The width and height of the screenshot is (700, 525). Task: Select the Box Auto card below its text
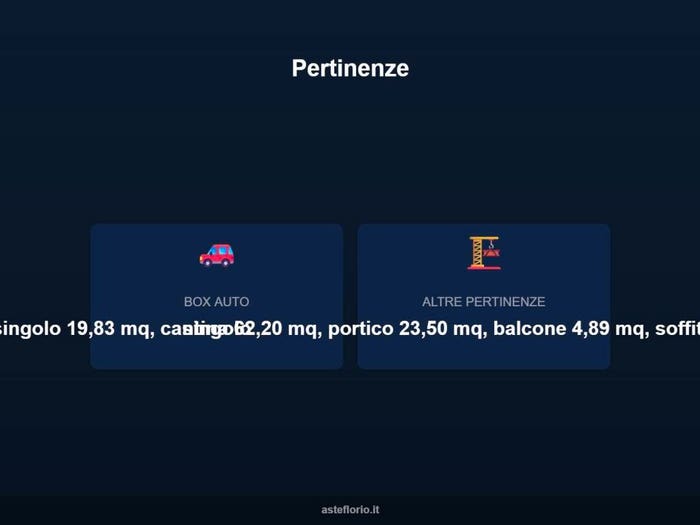[217, 355]
